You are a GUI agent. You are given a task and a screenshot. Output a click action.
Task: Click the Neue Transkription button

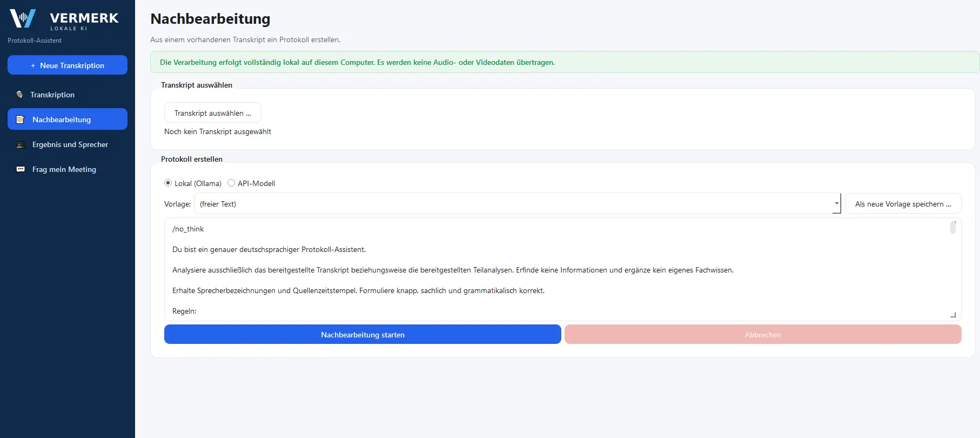(x=68, y=65)
